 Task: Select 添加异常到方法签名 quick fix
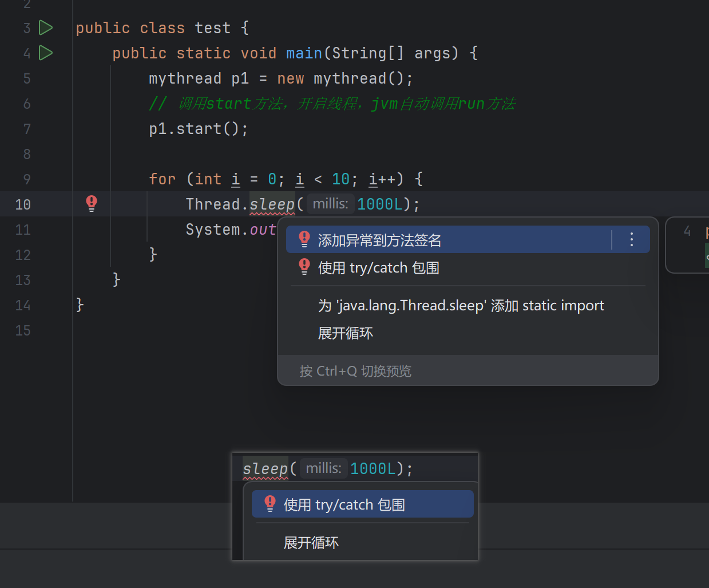379,240
